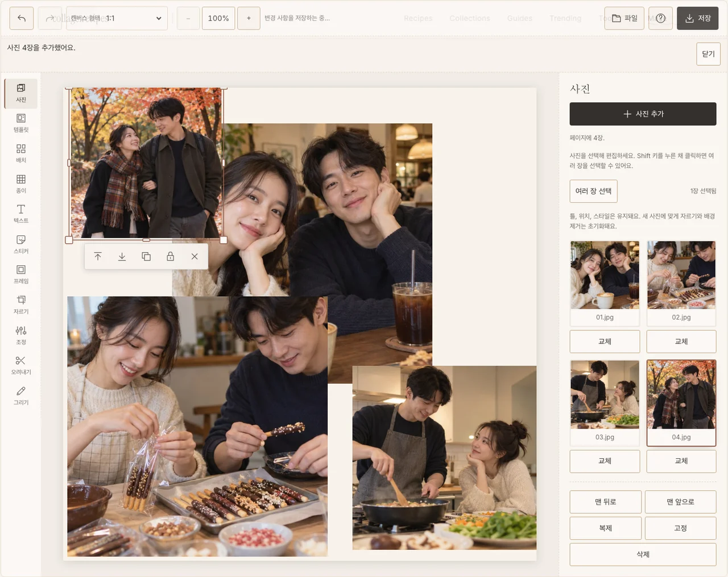Open the 파일 file button
The width and height of the screenshot is (728, 577).
tap(624, 18)
